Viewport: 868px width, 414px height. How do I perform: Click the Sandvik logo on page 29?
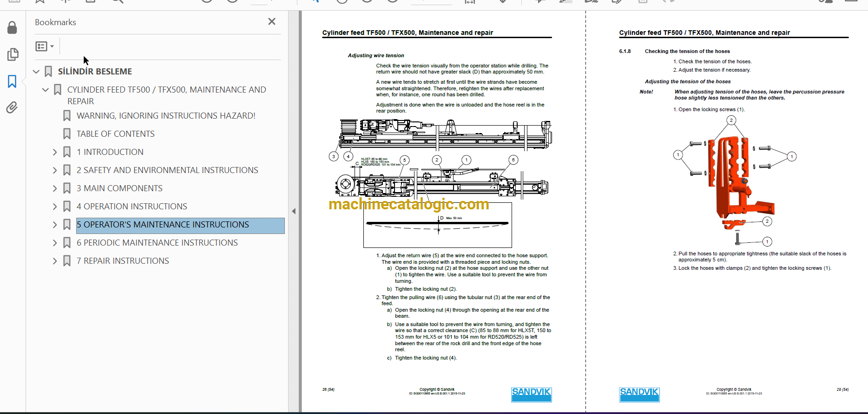(639, 394)
